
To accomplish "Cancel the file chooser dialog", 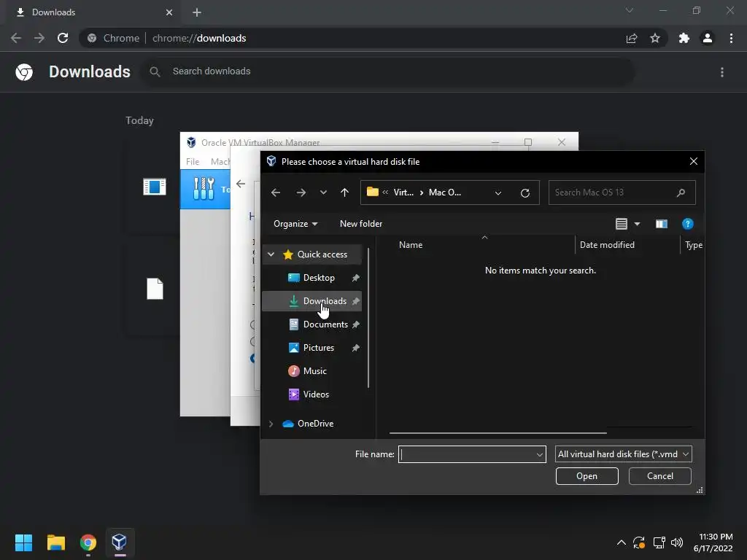I will (659, 476).
